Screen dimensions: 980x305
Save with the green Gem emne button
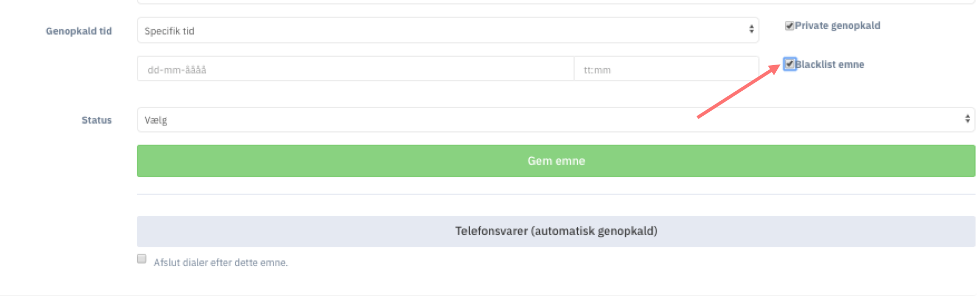click(x=556, y=161)
